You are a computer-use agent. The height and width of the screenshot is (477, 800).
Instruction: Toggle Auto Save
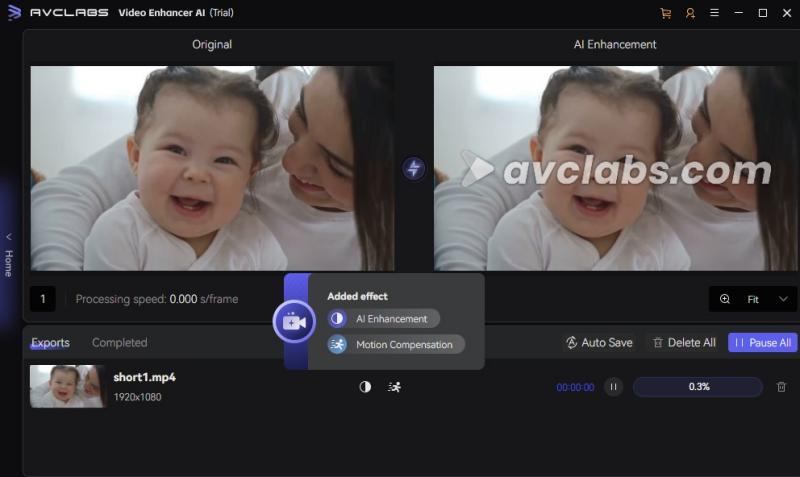point(599,343)
